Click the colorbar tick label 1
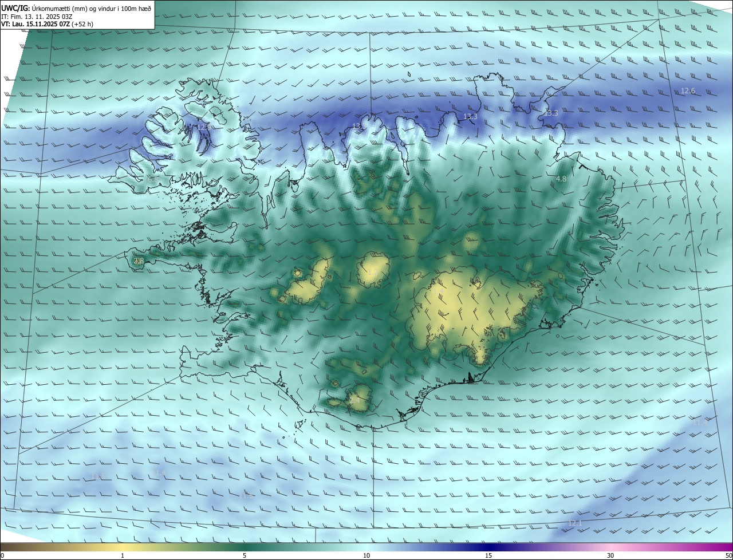 click(x=123, y=556)
